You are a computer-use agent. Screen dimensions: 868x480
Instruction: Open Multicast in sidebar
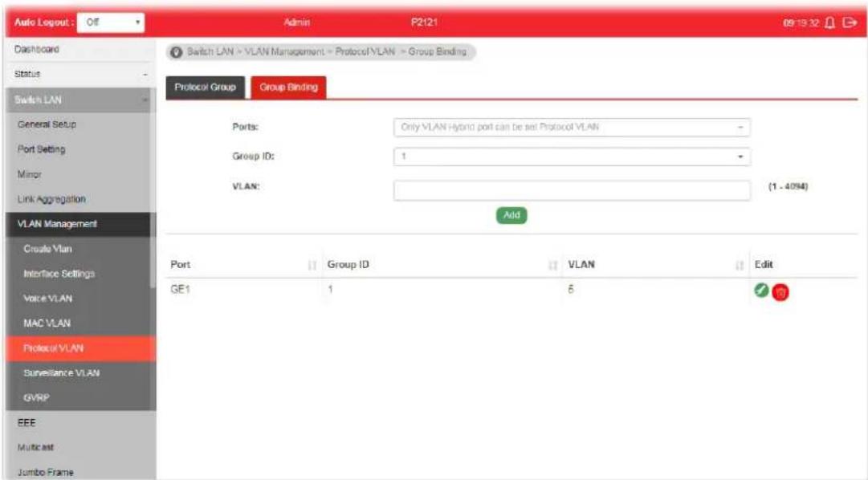(x=35, y=447)
